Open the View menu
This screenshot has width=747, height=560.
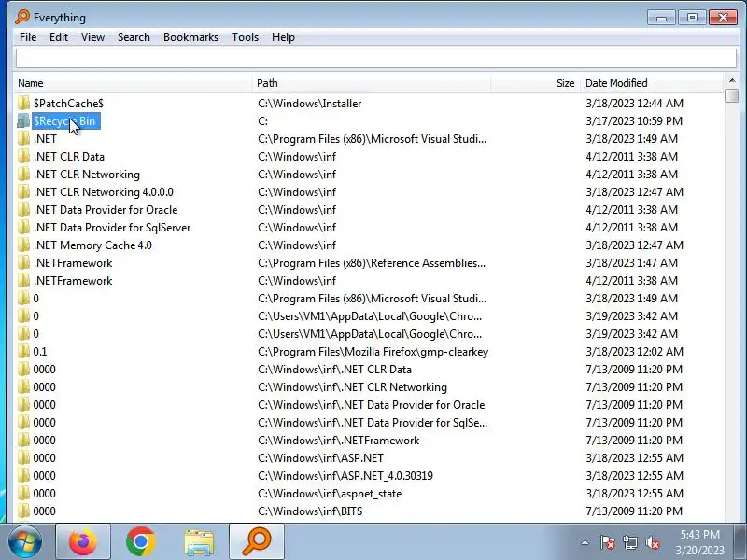(92, 37)
